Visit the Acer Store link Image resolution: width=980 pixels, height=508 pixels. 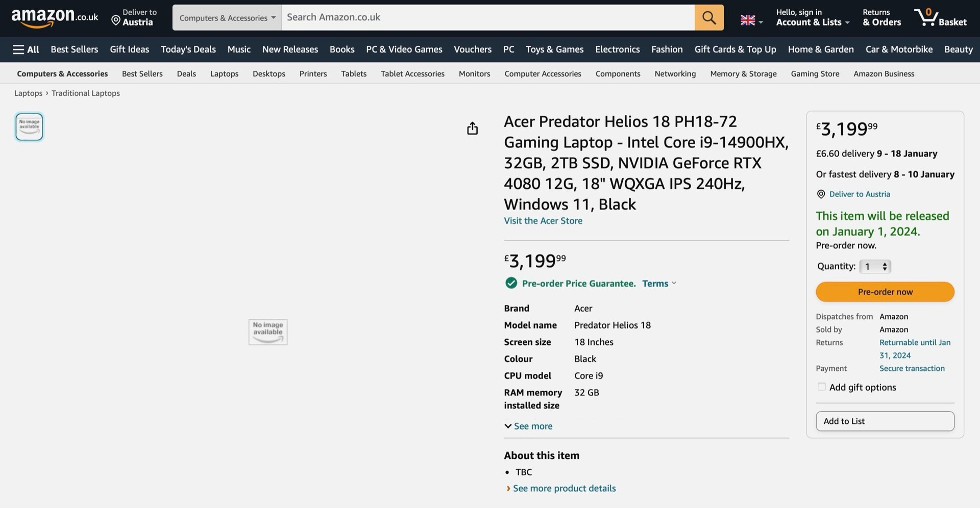543,221
